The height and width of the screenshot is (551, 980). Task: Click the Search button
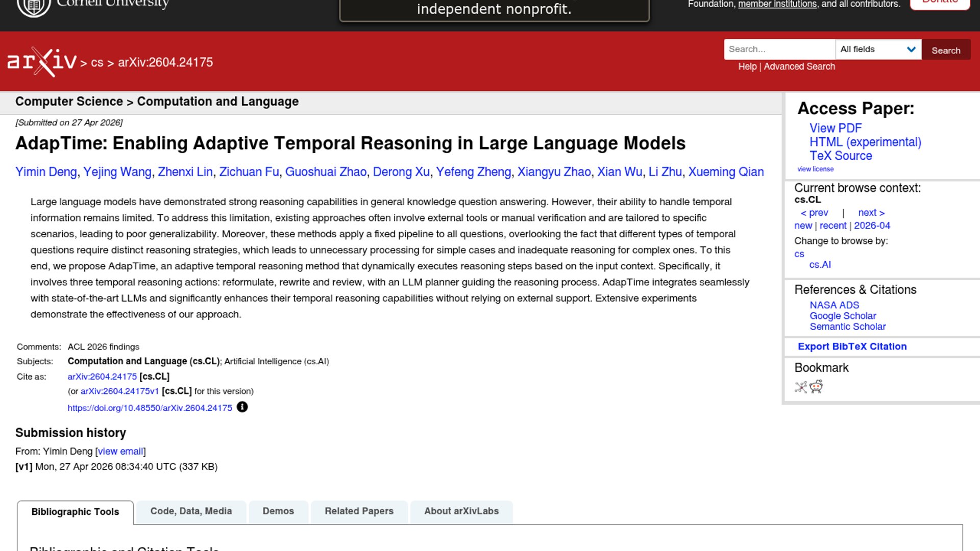tap(945, 50)
